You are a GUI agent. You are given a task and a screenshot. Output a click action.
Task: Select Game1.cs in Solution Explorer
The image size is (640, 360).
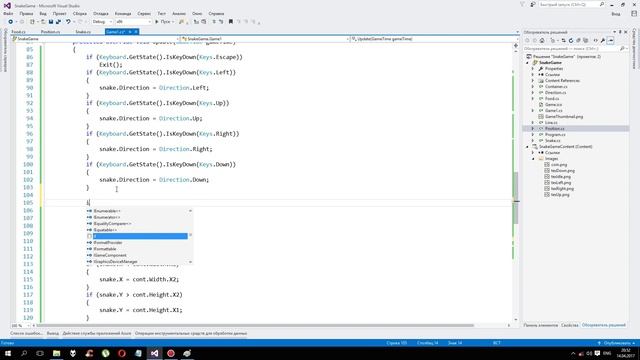[553, 111]
